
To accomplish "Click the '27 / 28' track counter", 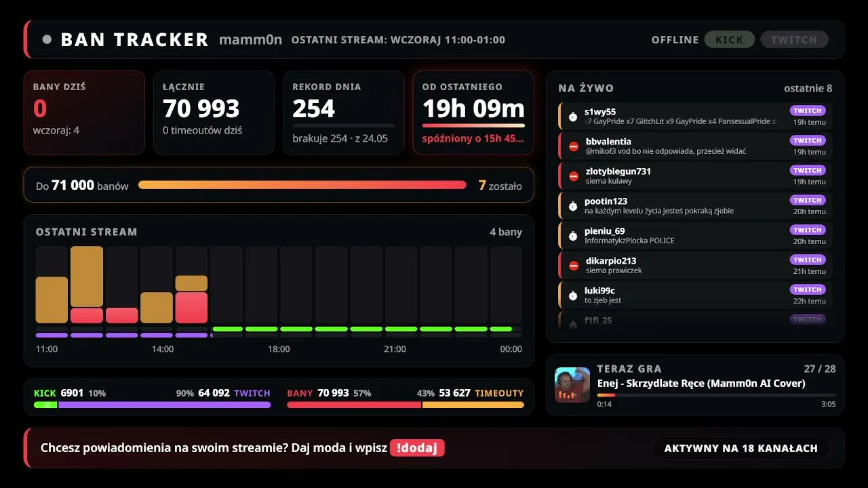I will pyautogui.click(x=820, y=369).
